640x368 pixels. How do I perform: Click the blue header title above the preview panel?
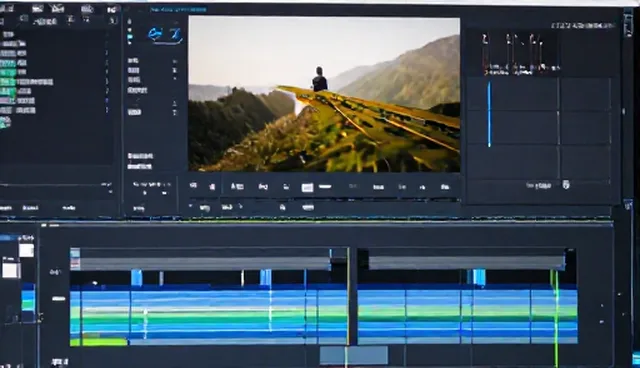(178, 9)
